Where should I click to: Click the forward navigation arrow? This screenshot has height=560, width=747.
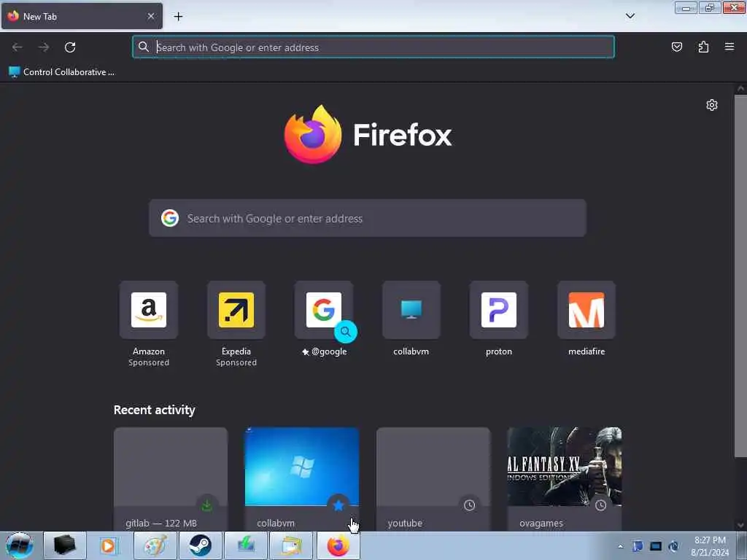(44, 47)
